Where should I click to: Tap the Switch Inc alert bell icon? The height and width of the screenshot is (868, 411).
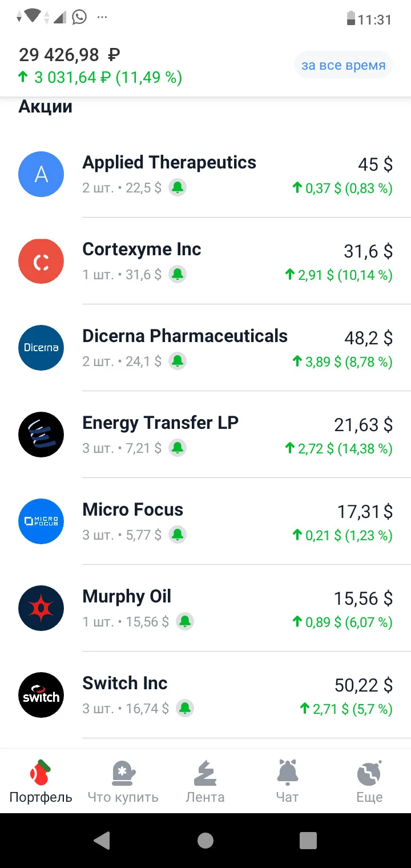tap(185, 709)
